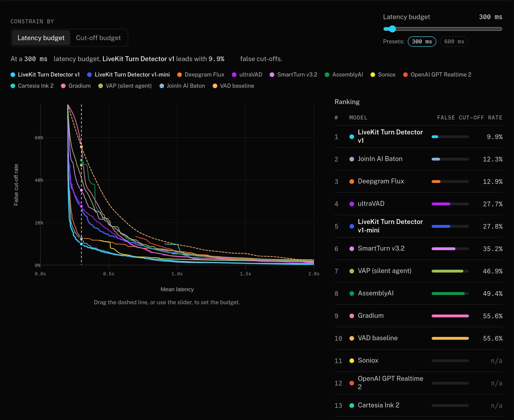
Task: Click the 27.8% rate for v1-mini
Action: (492, 227)
